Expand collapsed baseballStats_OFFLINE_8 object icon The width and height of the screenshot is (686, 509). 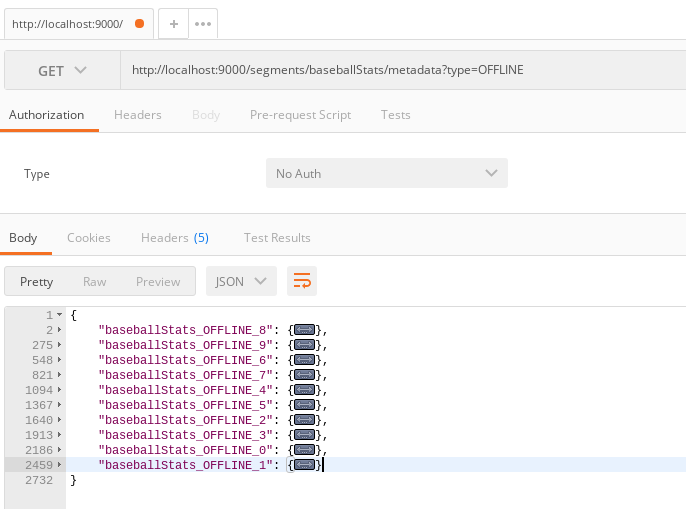tap(304, 330)
